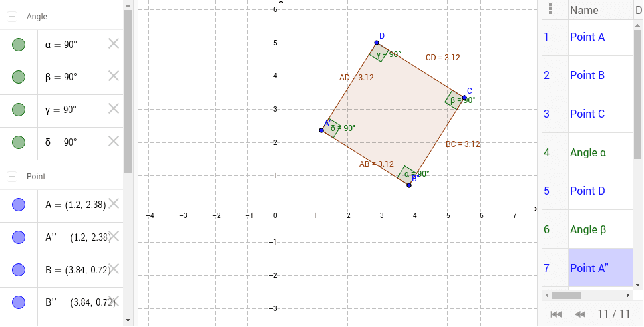Collapse the Angle group
644x327 pixels.
click(x=12, y=17)
